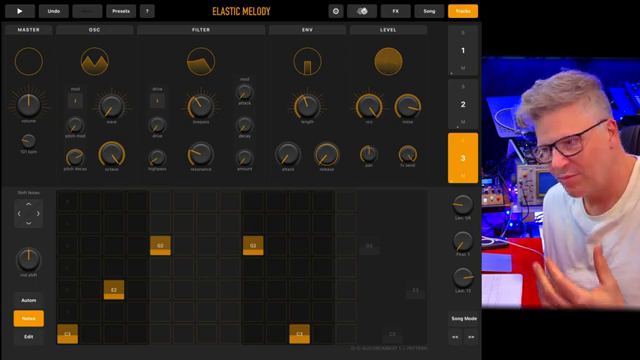
Task: Mute track 3 with its M toggle
Action: (463, 176)
